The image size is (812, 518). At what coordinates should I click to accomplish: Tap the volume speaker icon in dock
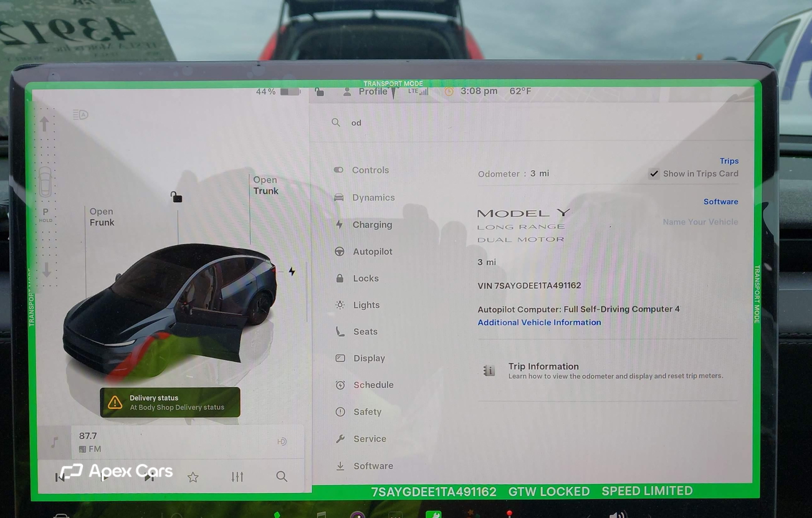tap(617, 515)
